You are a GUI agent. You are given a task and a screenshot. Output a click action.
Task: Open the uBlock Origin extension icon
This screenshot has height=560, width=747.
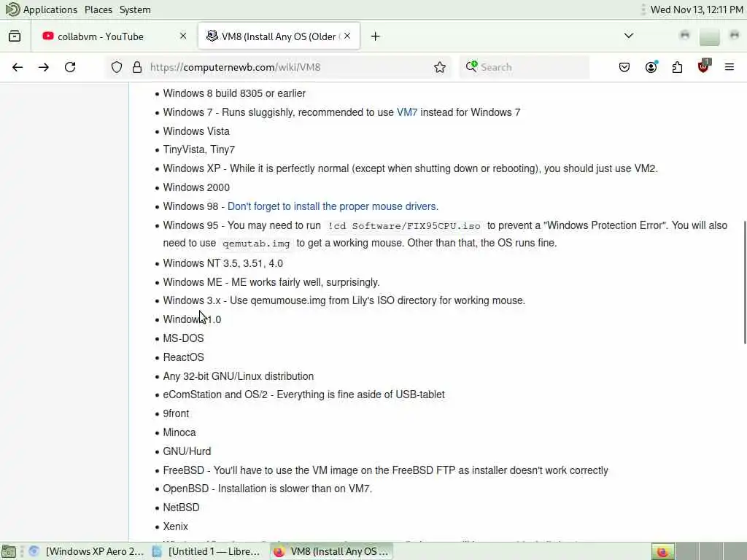[x=704, y=66]
